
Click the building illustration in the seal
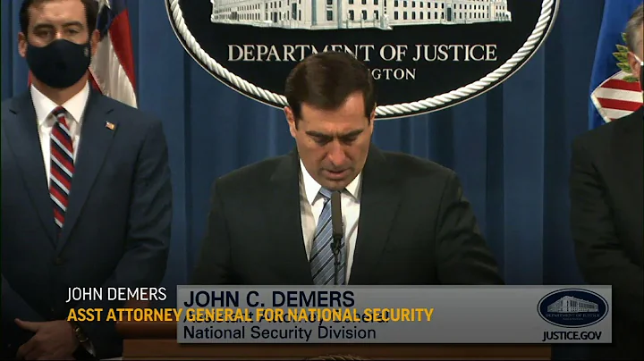coord(360,14)
